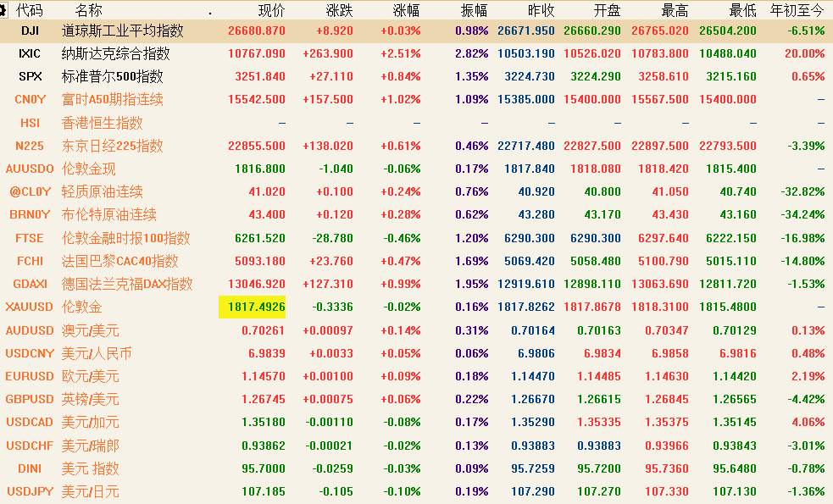Image resolution: width=833 pixels, height=504 pixels.
Task: Open 美元/加元 row
Action: (x=91, y=422)
